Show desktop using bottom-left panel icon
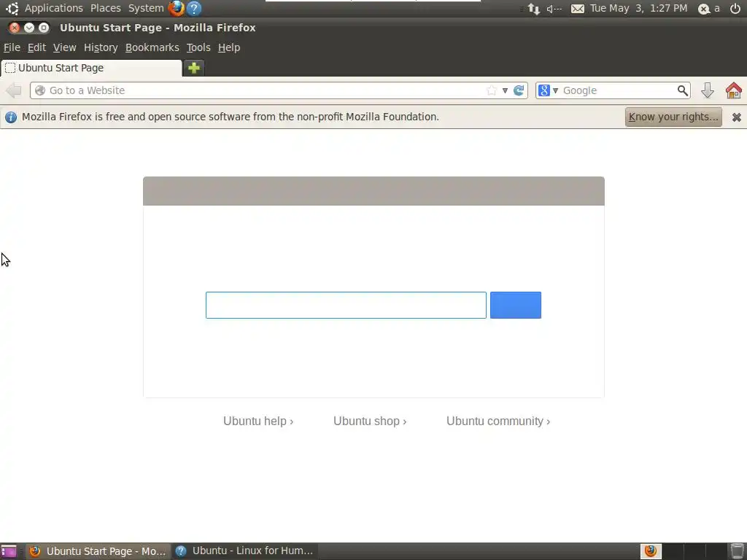The width and height of the screenshot is (747, 560). click(9, 551)
